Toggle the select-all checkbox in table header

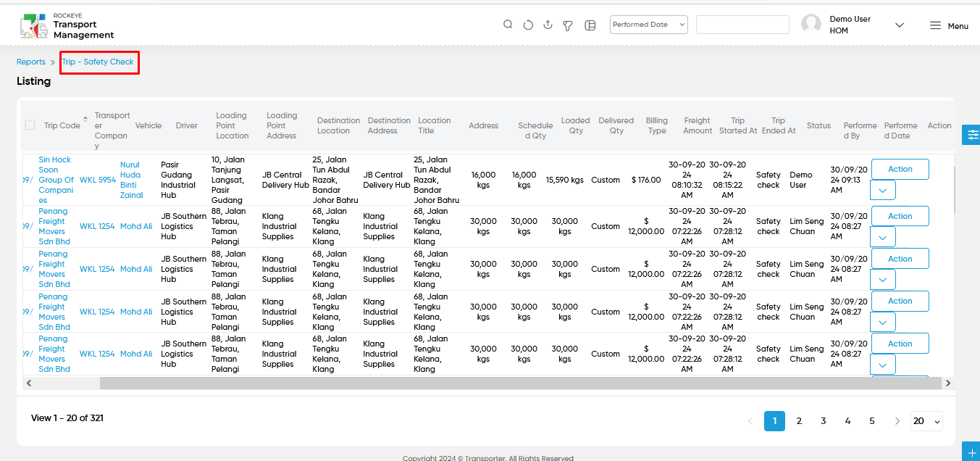pos(30,125)
